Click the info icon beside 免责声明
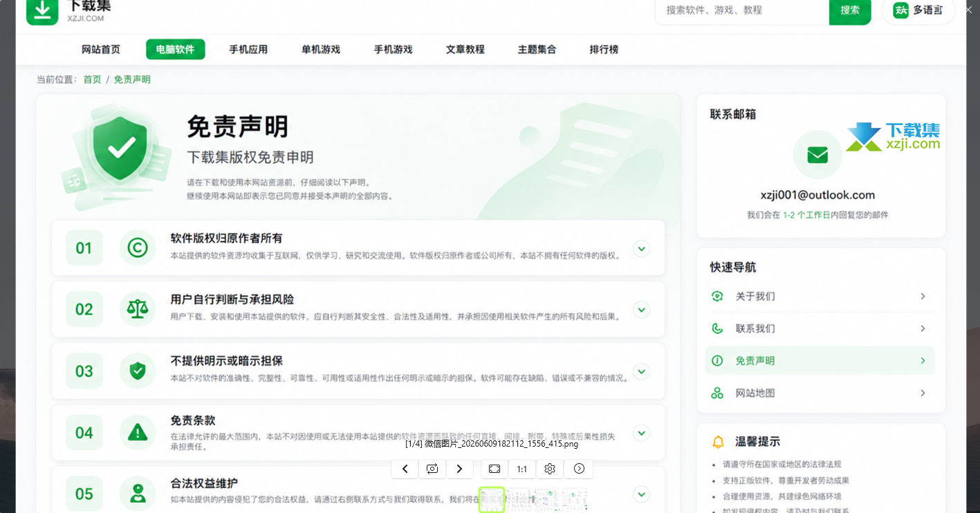Viewport: 980px width, 513px height. pos(717,361)
